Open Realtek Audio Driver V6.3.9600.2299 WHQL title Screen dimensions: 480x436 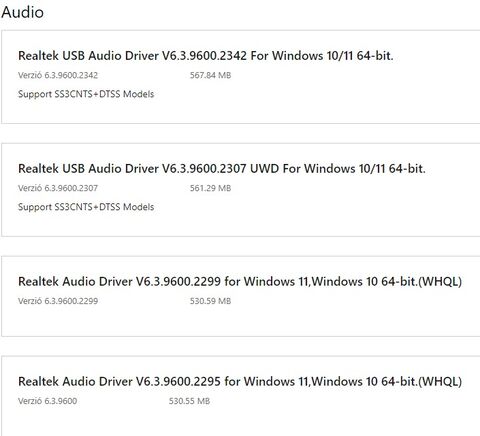(x=240, y=282)
